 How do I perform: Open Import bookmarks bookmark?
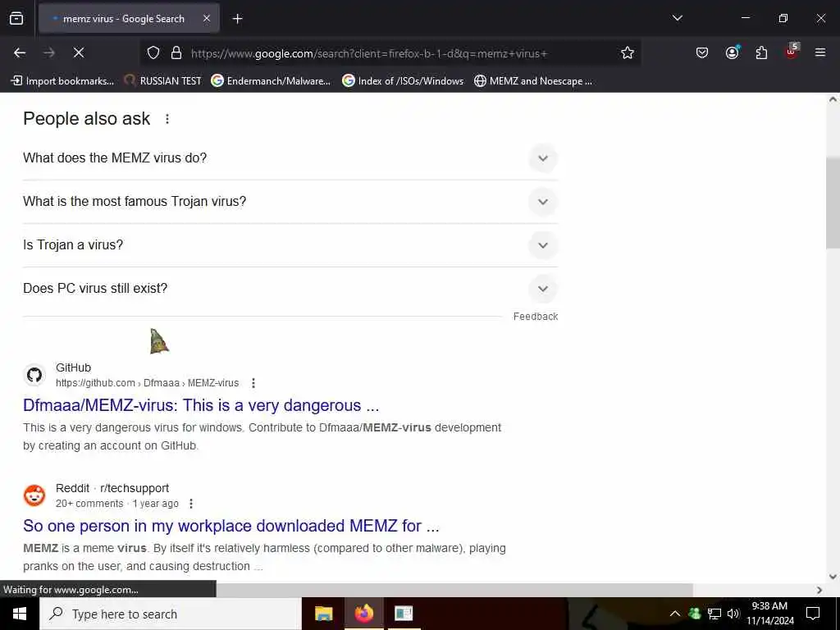coord(62,81)
